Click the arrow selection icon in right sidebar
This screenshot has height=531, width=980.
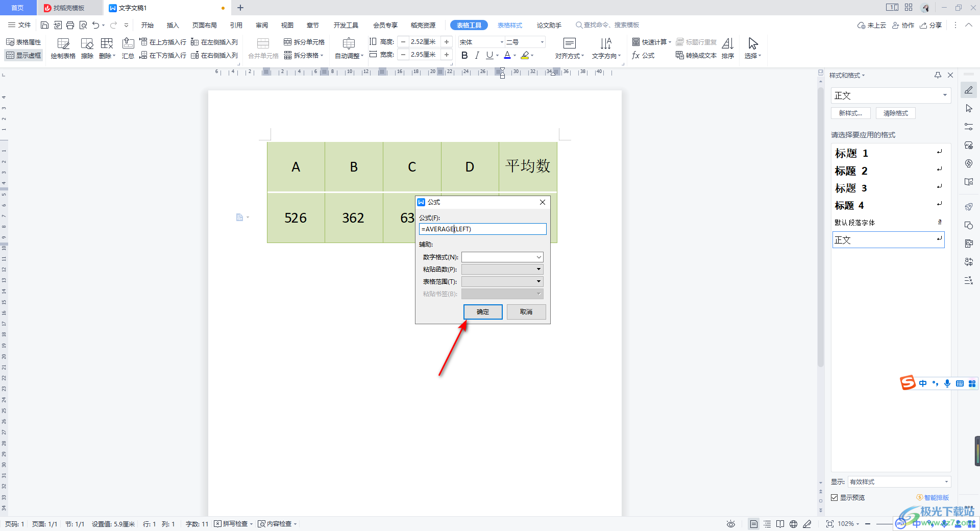969,108
